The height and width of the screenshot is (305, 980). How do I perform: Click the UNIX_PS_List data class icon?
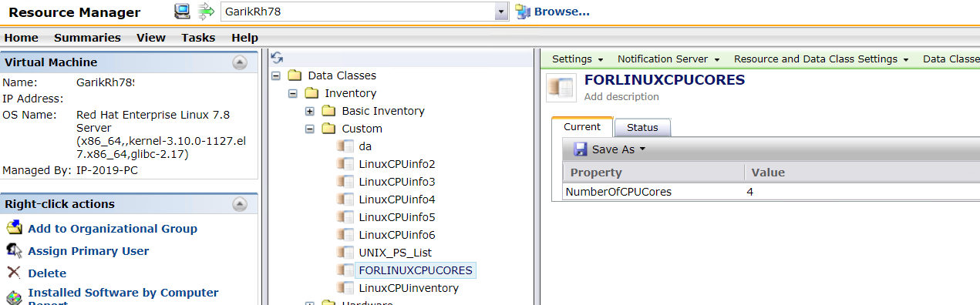pos(345,253)
